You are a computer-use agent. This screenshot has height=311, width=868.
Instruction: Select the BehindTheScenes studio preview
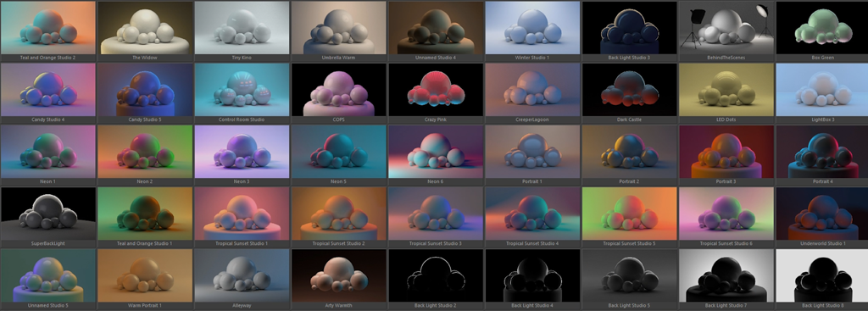tap(726, 28)
